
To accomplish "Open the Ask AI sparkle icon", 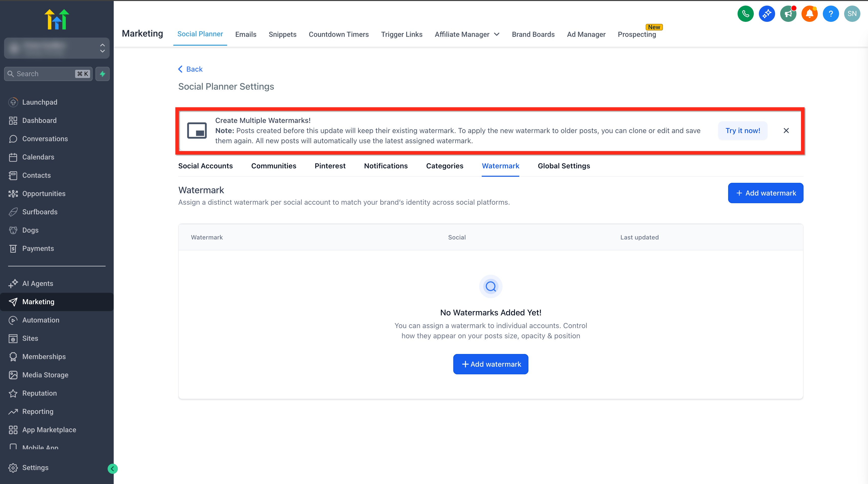I will coord(766,14).
